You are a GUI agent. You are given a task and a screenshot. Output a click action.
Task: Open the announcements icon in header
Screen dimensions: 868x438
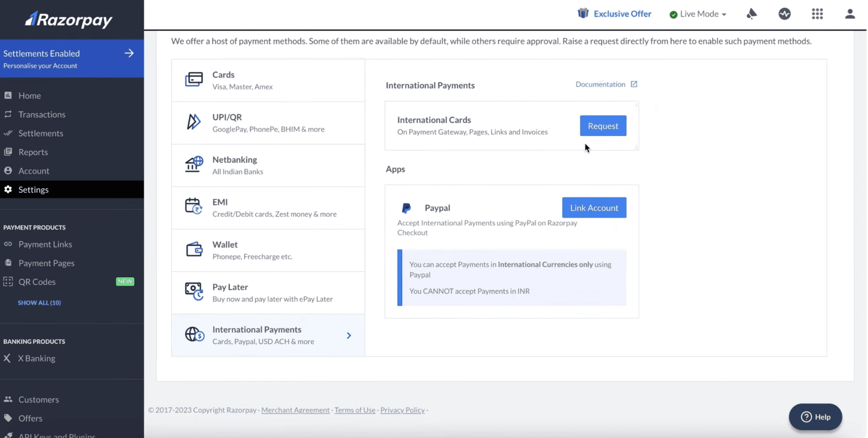[x=751, y=14]
